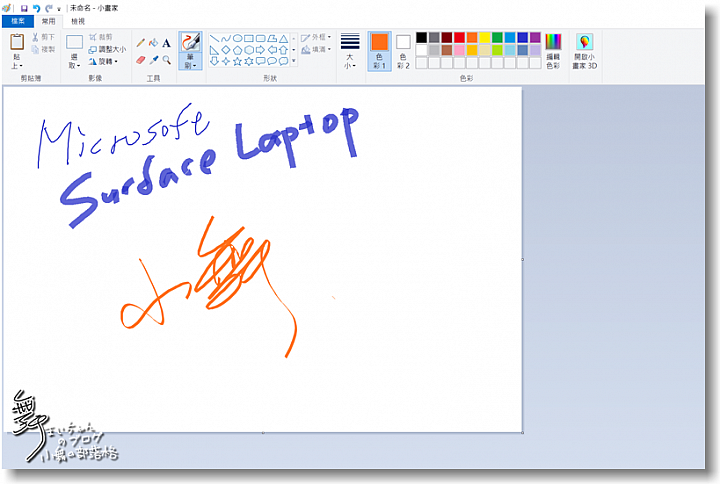
Task: Pick the Diamond shape
Action: point(225,50)
